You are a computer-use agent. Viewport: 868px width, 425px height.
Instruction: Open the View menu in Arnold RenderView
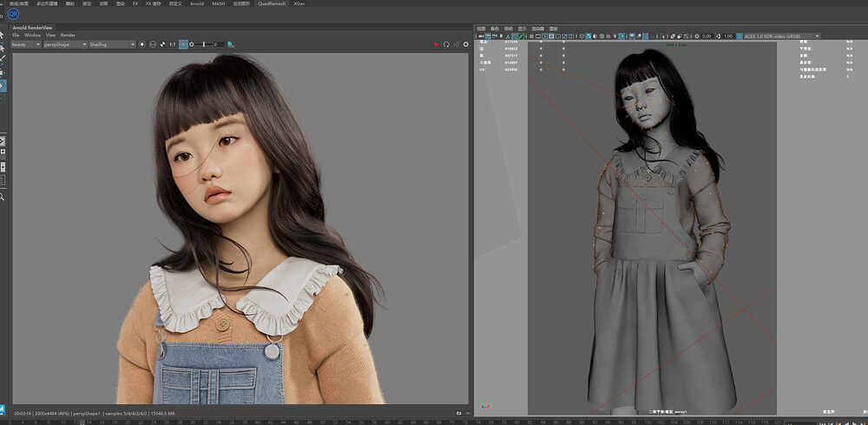click(x=50, y=35)
